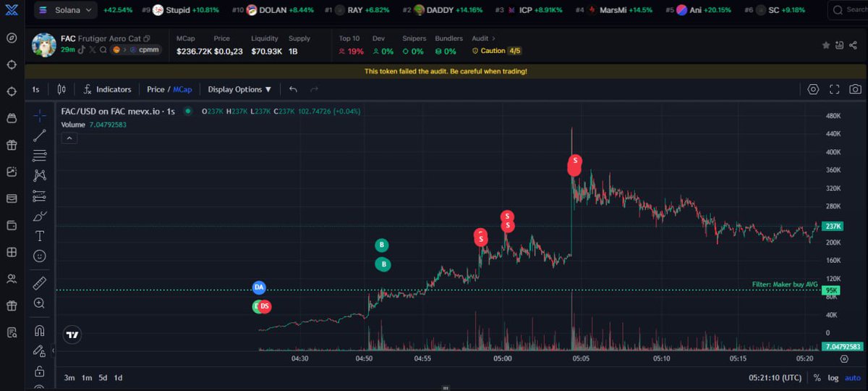Screen dimensions: 868x391
Task: Select the 3m time range
Action: click(69, 378)
